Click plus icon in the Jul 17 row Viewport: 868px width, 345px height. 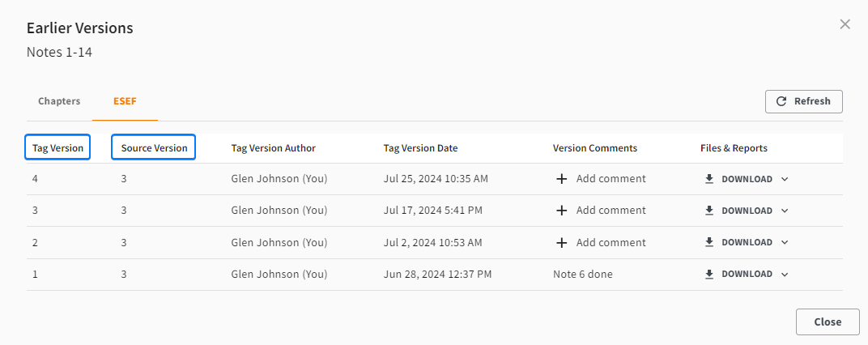561,211
